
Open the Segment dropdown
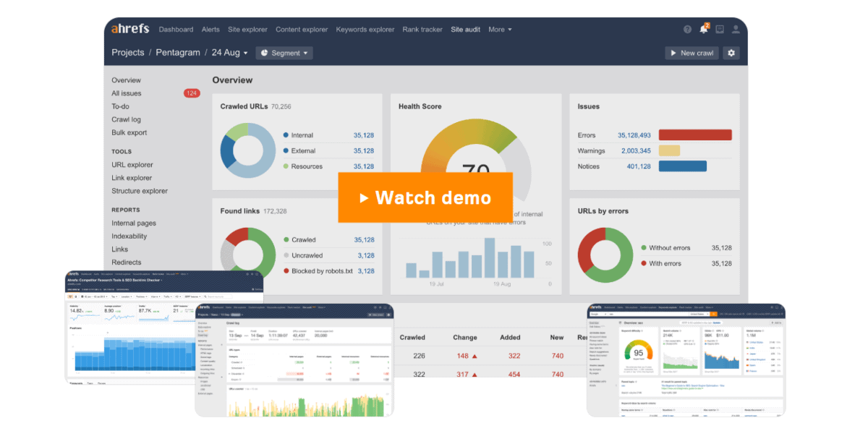tap(284, 53)
